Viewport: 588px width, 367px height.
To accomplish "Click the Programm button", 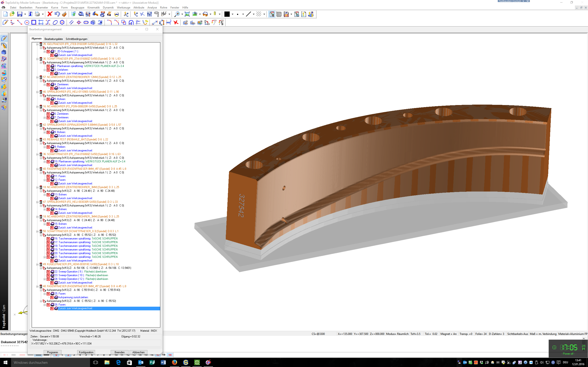I will pos(52,352).
